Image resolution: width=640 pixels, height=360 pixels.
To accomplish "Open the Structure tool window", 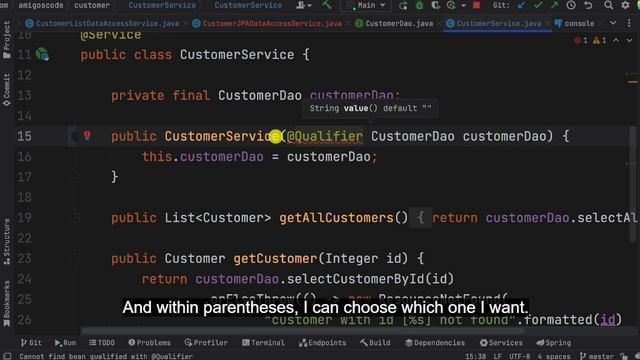I will click(7, 242).
